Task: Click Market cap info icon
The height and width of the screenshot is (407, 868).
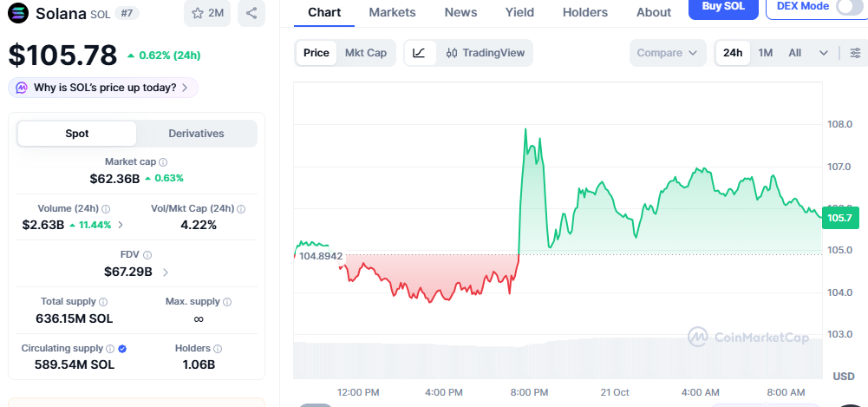Action: click(163, 162)
